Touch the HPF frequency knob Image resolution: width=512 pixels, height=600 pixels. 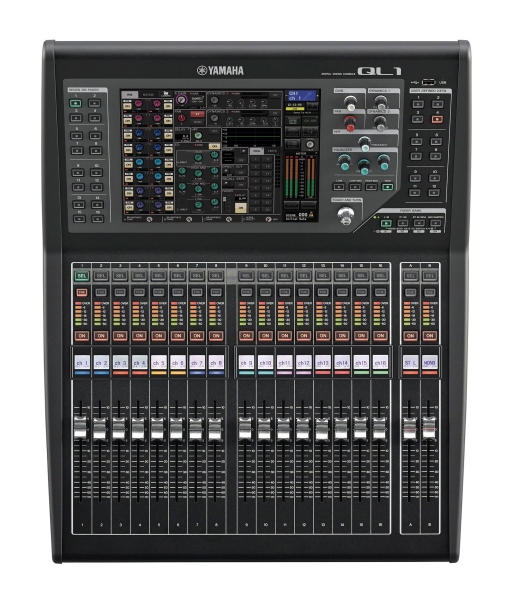click(365, 143)
